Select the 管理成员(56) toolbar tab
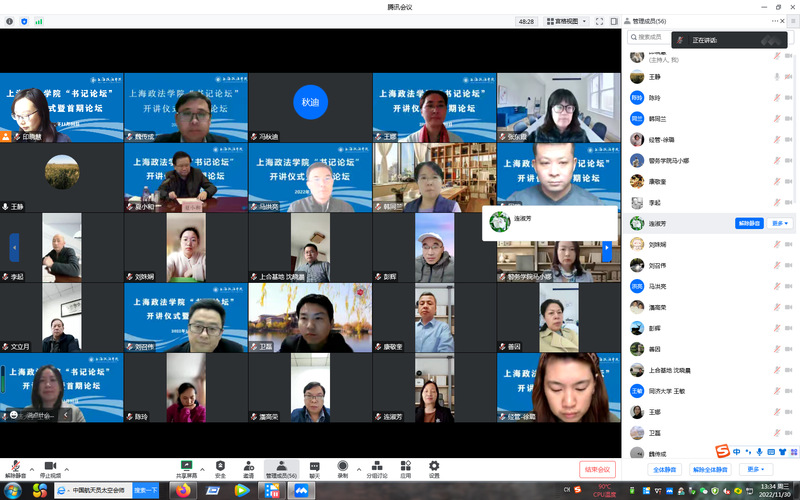The width and height of the screenshot is (800, 500). pyautogui.click(x=281, y=467)
